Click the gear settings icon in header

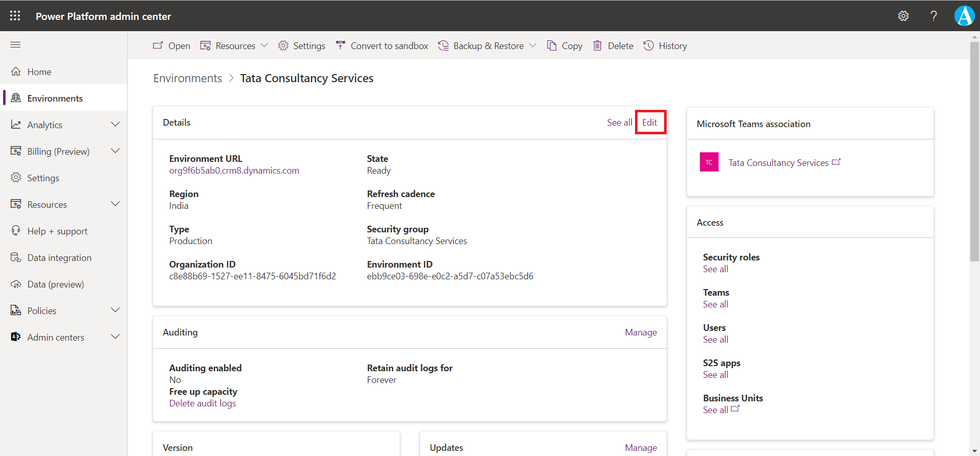903,16
